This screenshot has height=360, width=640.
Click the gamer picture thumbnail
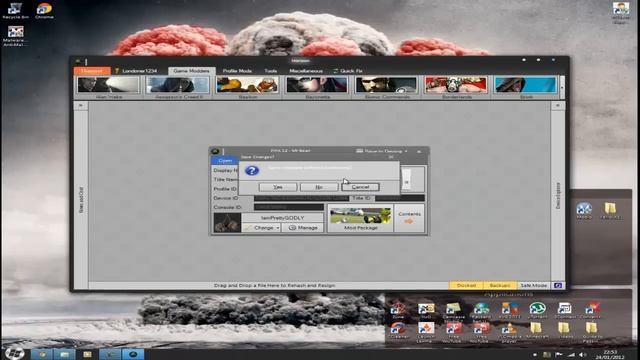coord(227,222)
